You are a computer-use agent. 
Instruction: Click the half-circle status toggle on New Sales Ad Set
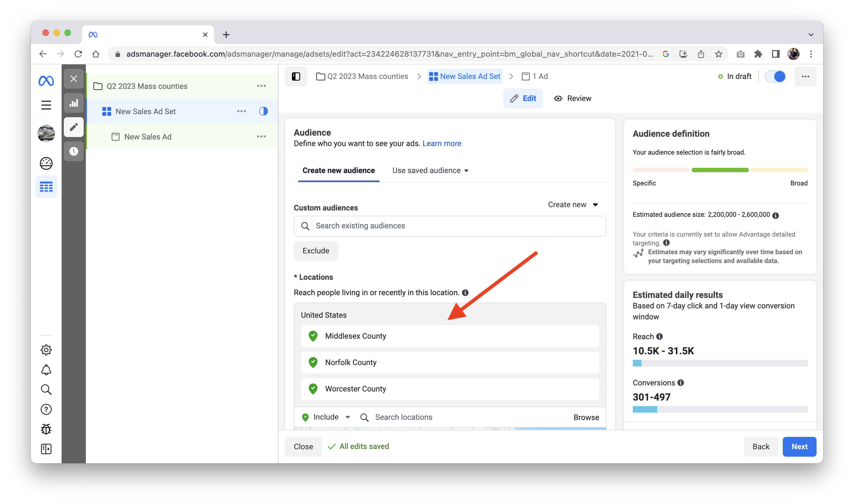click(263, 111)
